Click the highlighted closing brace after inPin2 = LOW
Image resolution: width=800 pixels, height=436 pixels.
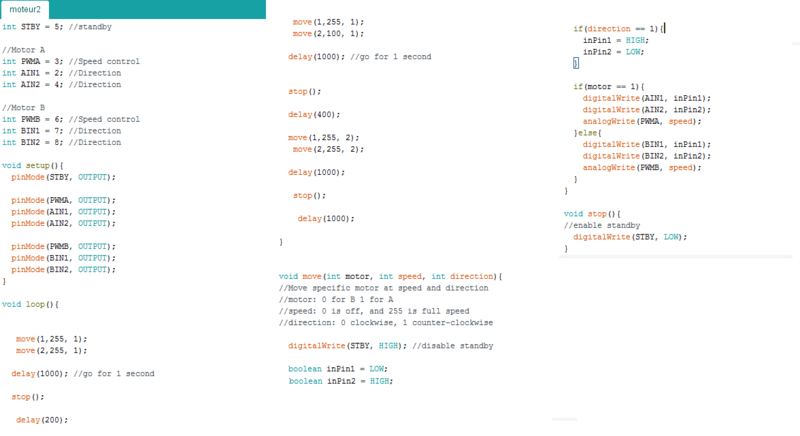pyautogui.click(x=576, y=63)
